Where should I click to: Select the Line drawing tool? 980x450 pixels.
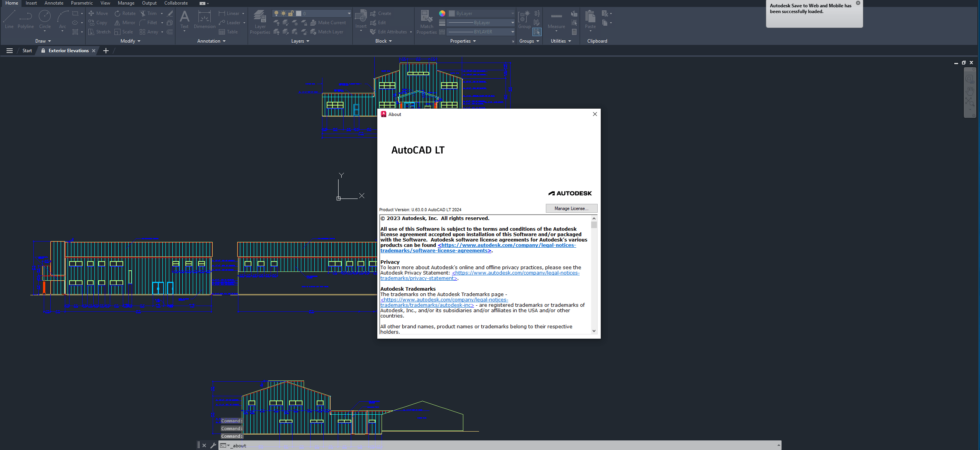click(x=9, y=19)
